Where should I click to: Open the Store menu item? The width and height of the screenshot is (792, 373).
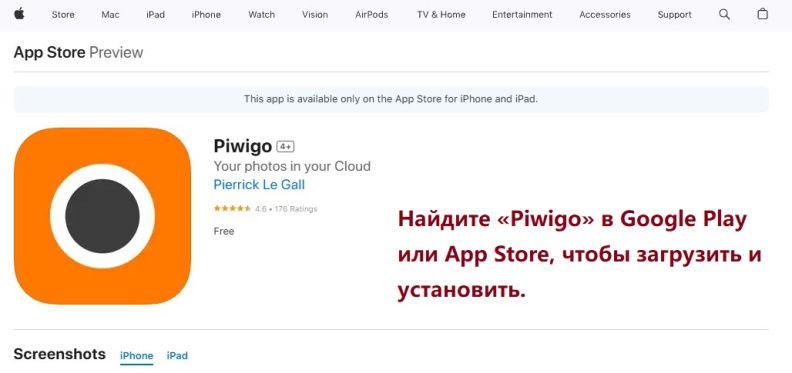click(63, 15)
